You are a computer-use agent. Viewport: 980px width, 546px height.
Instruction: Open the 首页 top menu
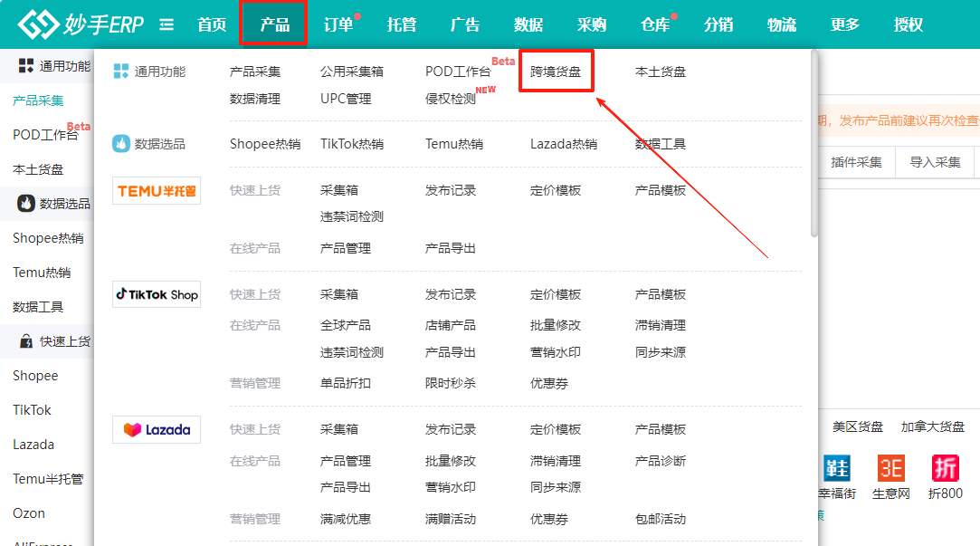(x=212, y=24)
